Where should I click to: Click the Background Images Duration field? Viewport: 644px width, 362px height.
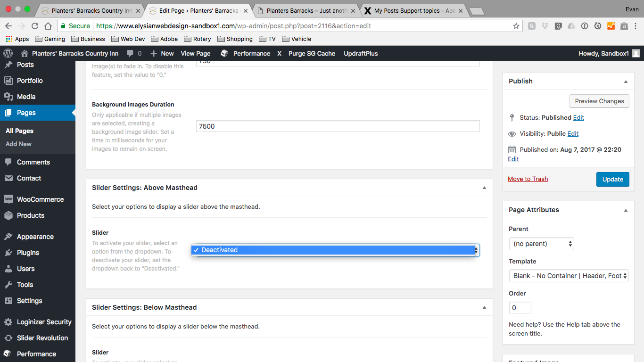338,126
